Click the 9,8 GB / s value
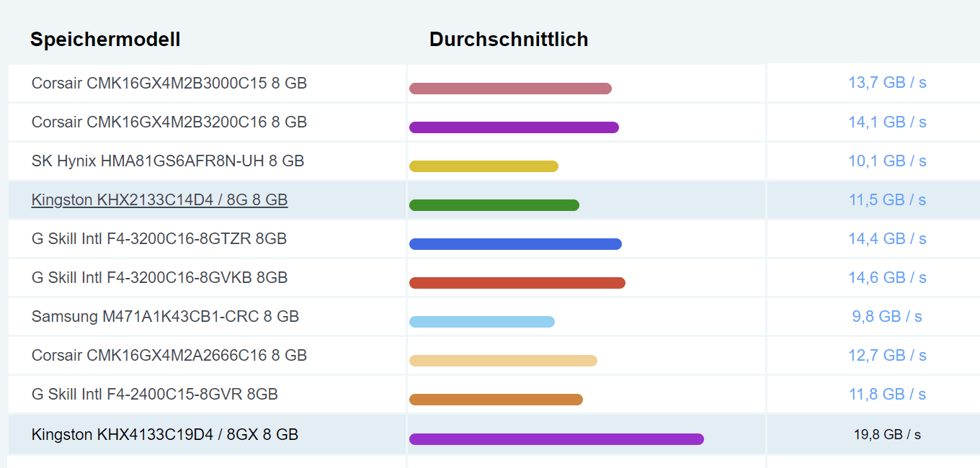Viewport: 980px width, 468px height. coord(887,316)
